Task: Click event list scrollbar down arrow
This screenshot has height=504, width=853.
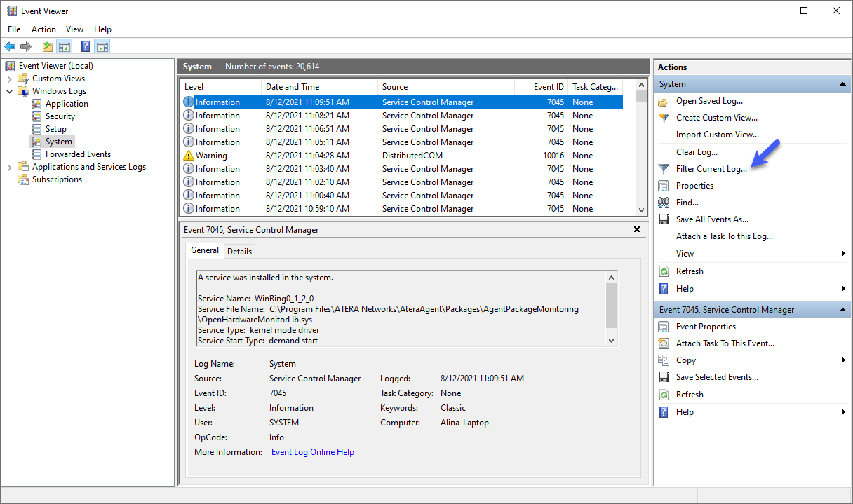Action: pos(641,210)
